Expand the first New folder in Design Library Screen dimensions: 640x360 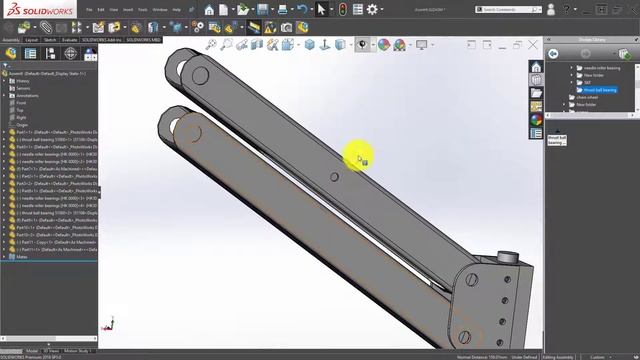(x=571, y=75)
